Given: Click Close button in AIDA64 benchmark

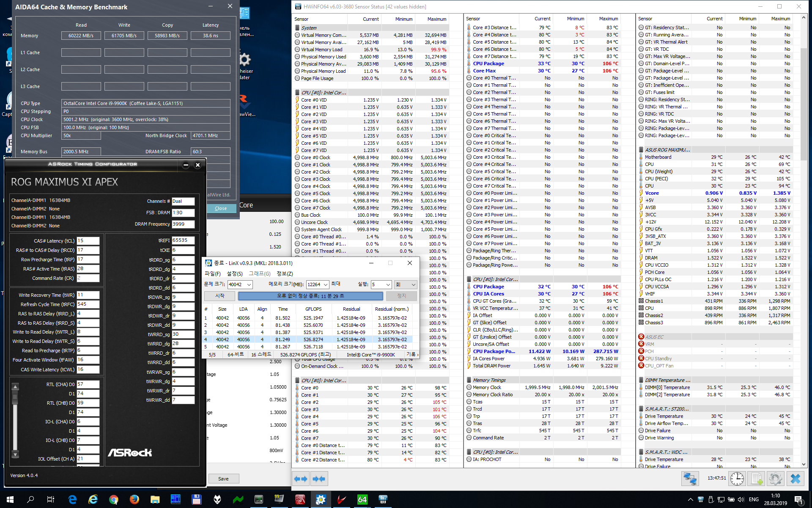Looking at the screenshot, I should point(221,208).
